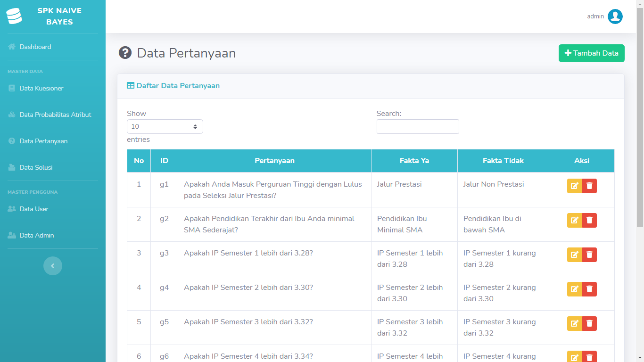Image resolution: width=644 pixels, height=362 pixels.
Task: Sort table by the No column header
Action: tap(139, 161)
